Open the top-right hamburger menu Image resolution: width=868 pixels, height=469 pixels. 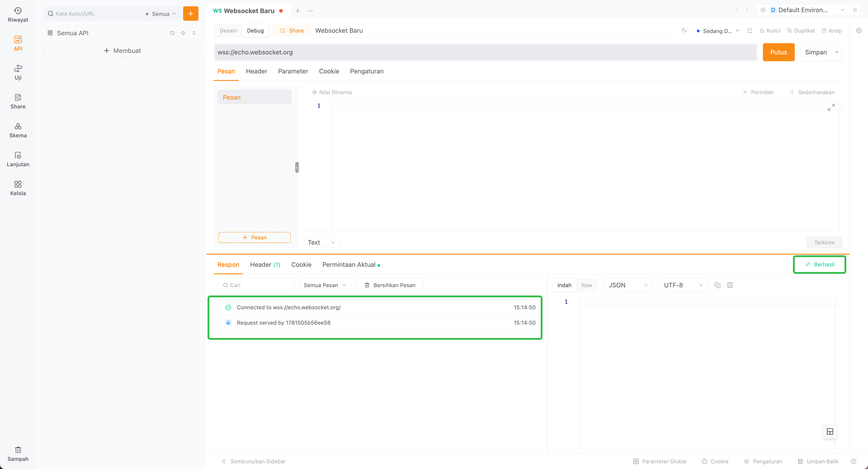click(x=855, y=10)
